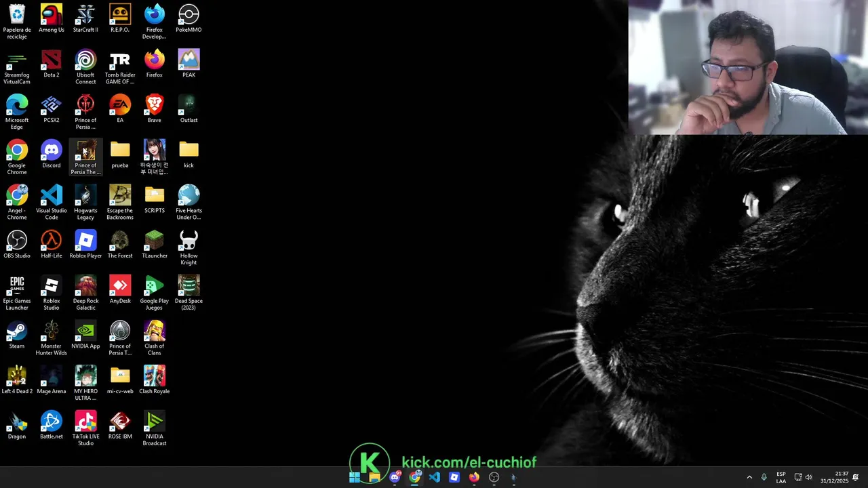
Task: Select the Mage Arena icon
Action: (52, 380)
